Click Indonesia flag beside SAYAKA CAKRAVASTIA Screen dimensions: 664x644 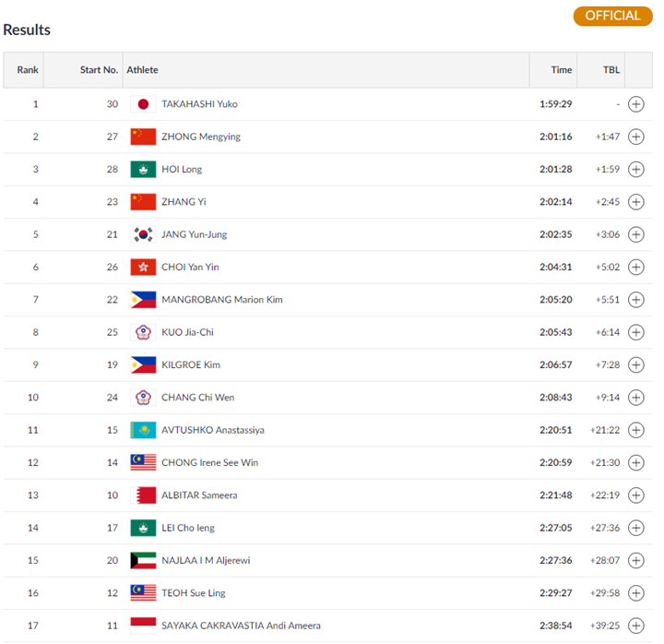[143, 626]
